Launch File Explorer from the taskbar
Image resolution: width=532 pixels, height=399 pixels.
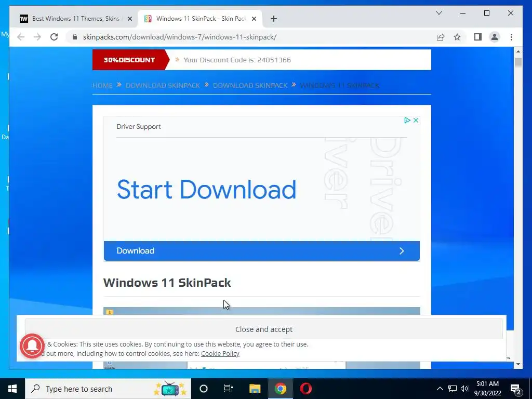pyautogui.click(x=255, y=389)
